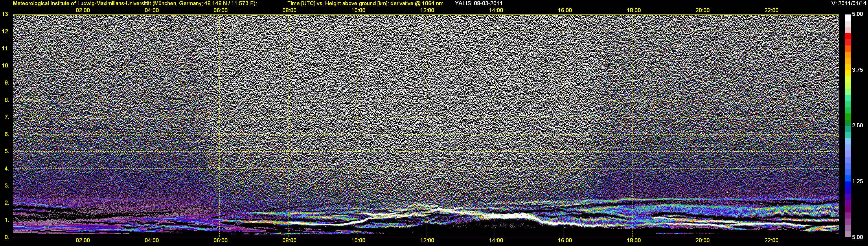Pick the height axis label '7.'
868x246 pixels.
click(7, 117)
